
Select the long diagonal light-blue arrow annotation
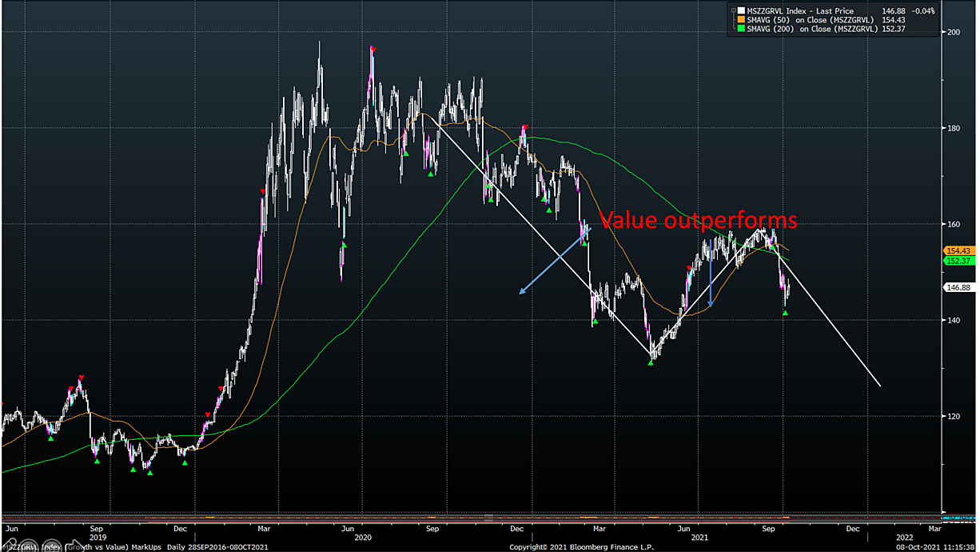click(554, 260)
